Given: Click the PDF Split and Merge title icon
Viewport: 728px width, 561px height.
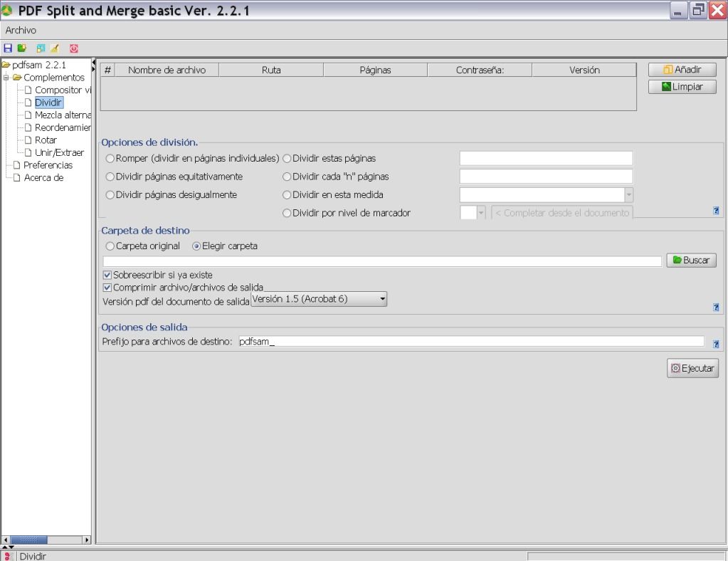Looking at the screenshot, I should click(x=7, y=10).
